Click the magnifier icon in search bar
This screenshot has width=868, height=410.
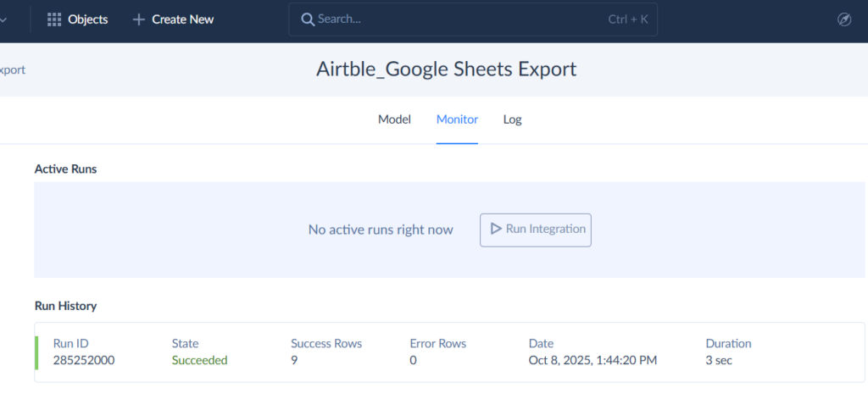[307, 19]
